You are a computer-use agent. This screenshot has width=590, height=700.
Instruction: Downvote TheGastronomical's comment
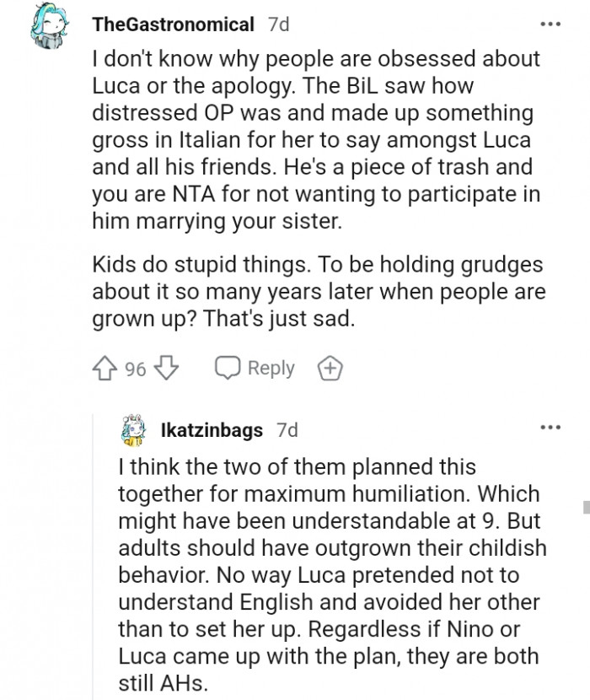point(167,369)
